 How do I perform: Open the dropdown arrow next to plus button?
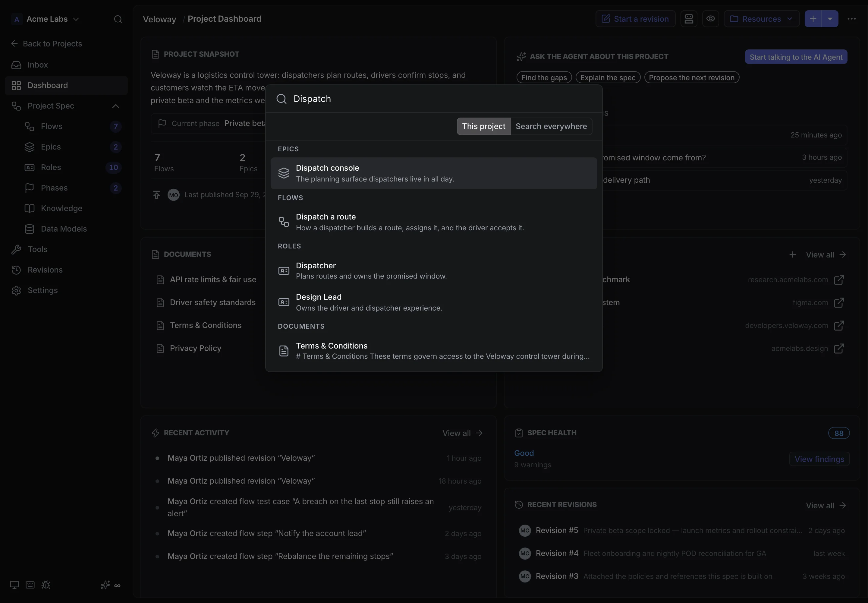(x=830, y=19)
